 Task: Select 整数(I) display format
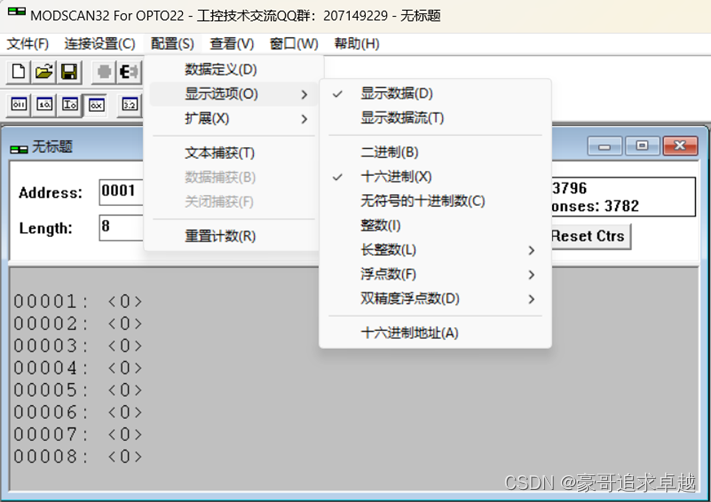pos(435,225)
